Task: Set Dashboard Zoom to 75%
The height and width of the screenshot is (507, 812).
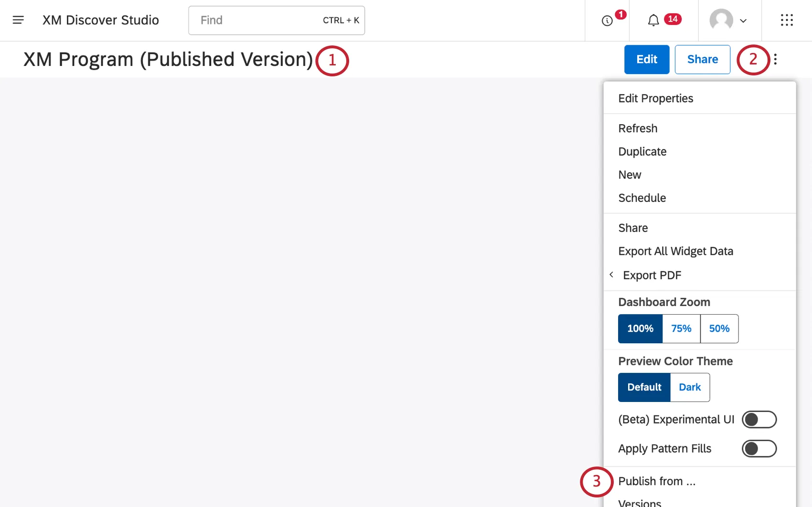Action: [x=681, y=328]
